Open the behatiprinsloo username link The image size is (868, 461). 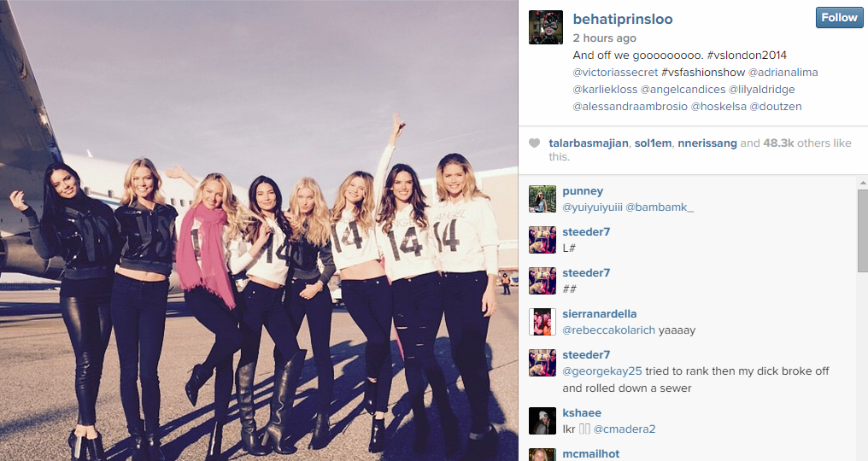pyautogui.click(x=623, y=19)
